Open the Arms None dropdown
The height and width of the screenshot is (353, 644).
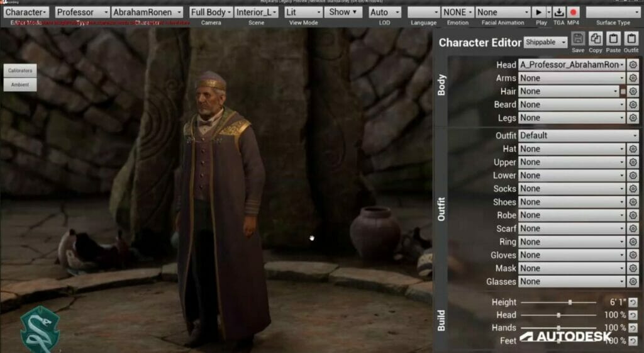(572, 78)
